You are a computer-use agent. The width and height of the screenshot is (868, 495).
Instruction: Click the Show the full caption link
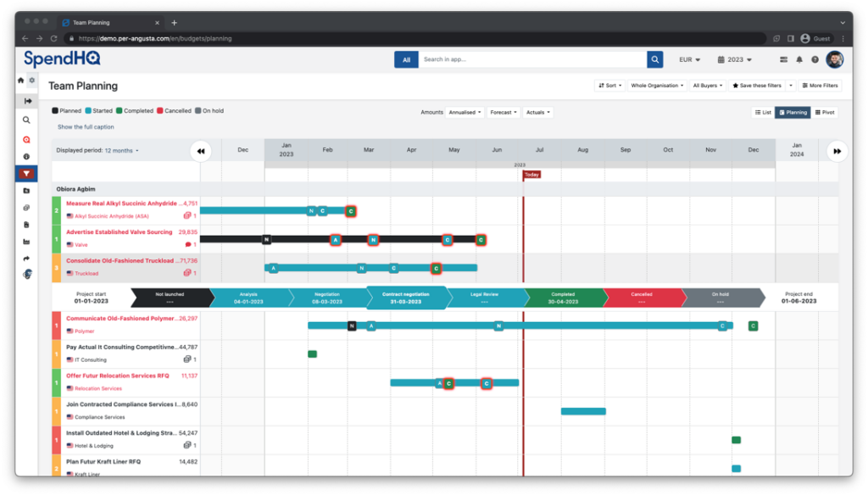86,127
